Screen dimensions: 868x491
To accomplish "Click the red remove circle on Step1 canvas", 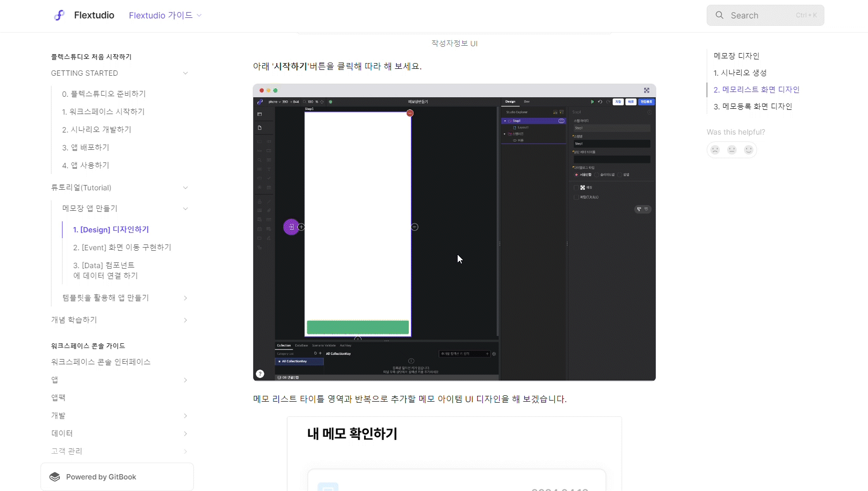I will (410, 113).
